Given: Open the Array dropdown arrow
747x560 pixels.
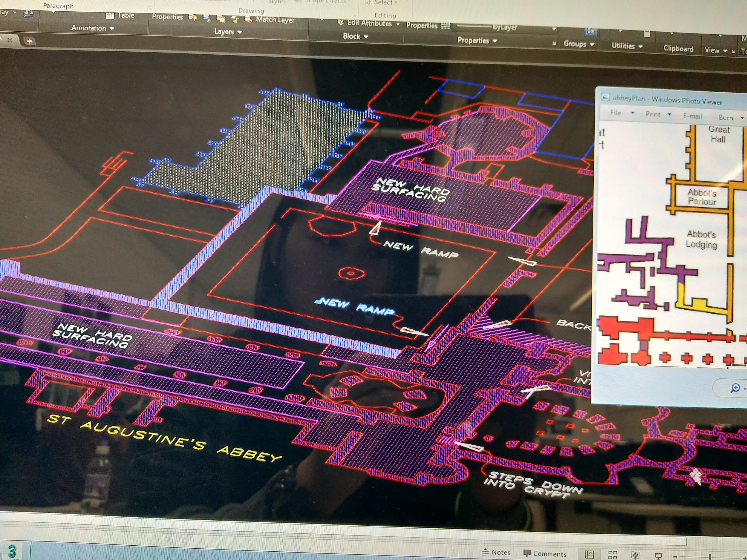Looking at the screenshot, I should click(15, 12).
